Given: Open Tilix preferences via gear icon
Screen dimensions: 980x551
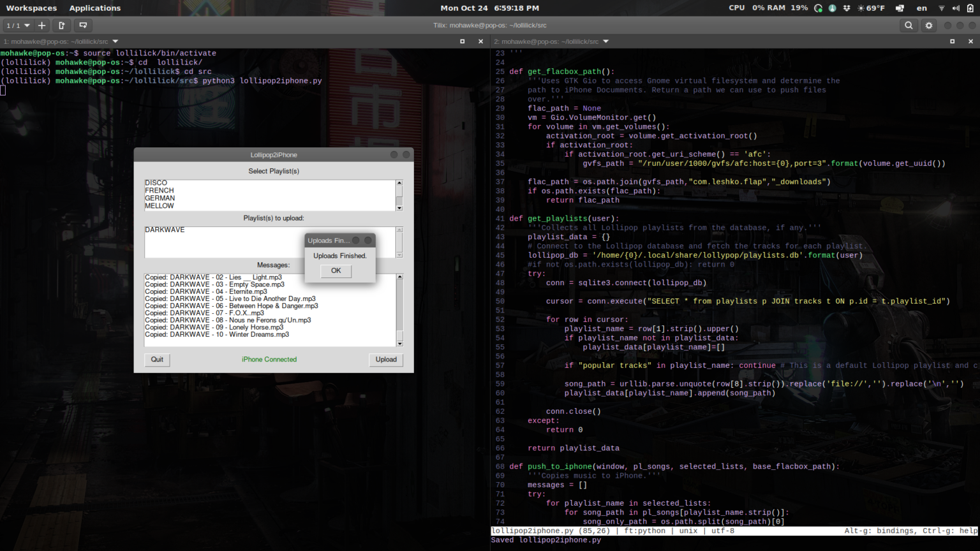Looking at the screenshot, I should [x=928, y=25].
